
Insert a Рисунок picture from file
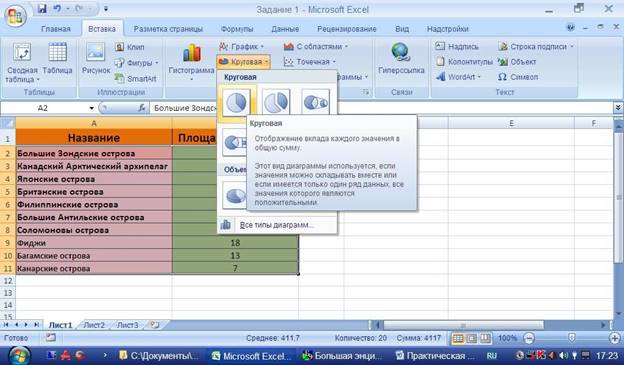pos(96,59)
